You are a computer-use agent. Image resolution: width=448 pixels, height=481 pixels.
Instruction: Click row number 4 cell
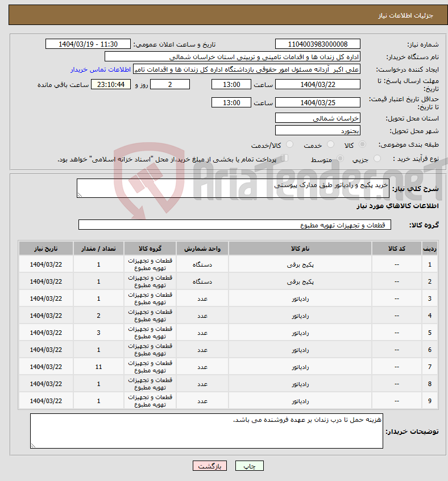click(x=430, y=316)
